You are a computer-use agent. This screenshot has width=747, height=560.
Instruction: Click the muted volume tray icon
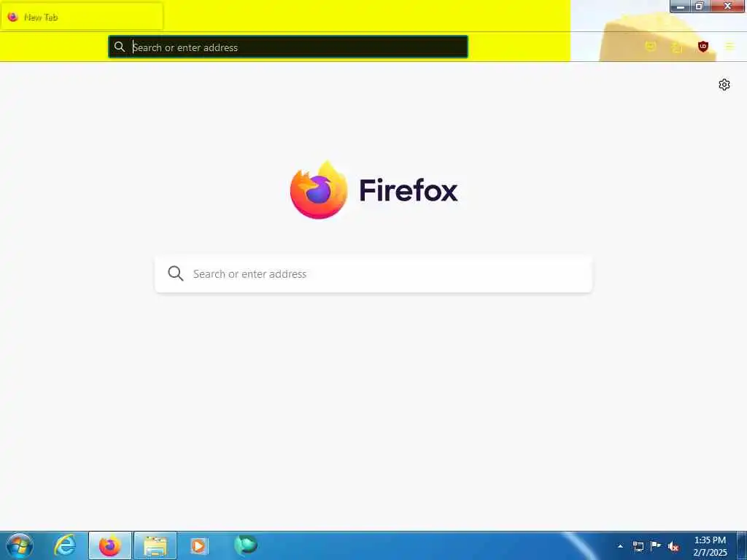(673, 547)
